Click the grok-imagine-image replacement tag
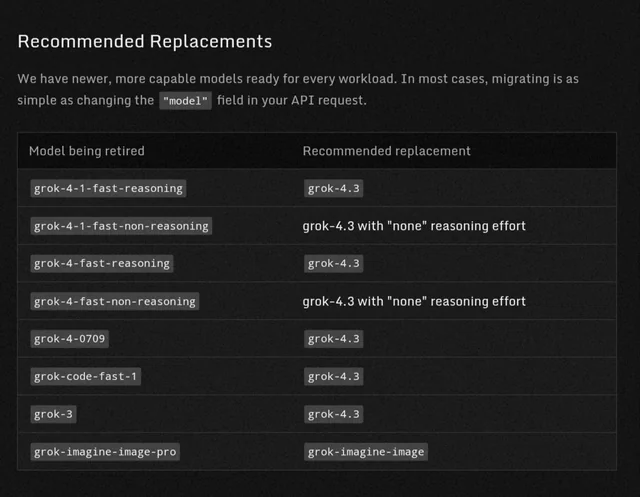 [366, 452]
